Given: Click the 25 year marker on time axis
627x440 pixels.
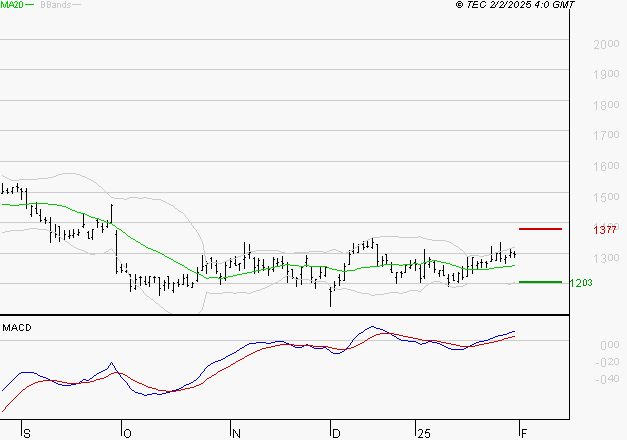Looking at the screenshot, I should point(424,434).
